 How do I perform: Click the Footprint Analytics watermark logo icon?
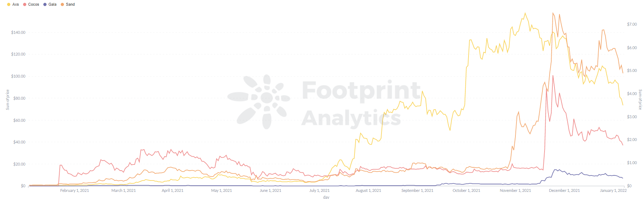point(259,101)
